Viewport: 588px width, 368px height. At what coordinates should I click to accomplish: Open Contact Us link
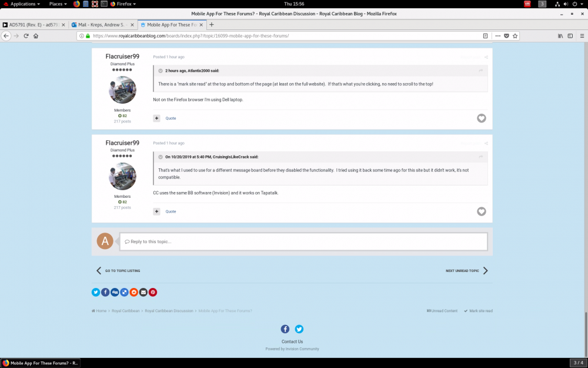pos(292,342)
